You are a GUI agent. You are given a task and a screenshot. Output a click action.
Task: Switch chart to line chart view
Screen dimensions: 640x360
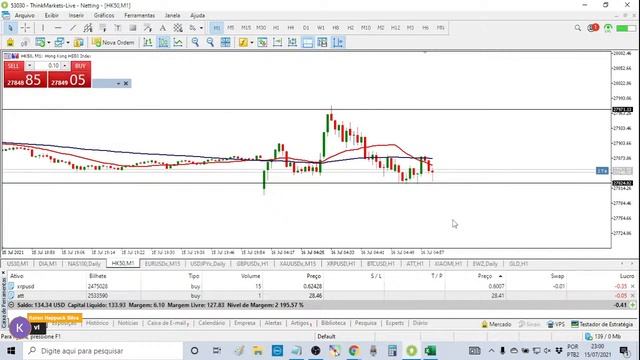click(x=178, y=42)
